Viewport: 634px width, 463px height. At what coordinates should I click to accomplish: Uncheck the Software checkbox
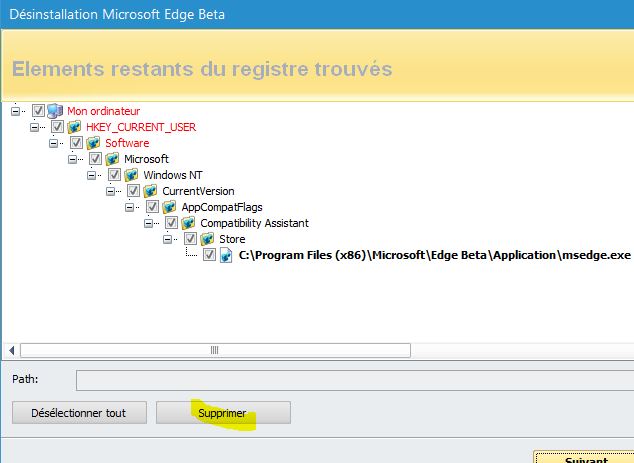[x=76, y=142]
